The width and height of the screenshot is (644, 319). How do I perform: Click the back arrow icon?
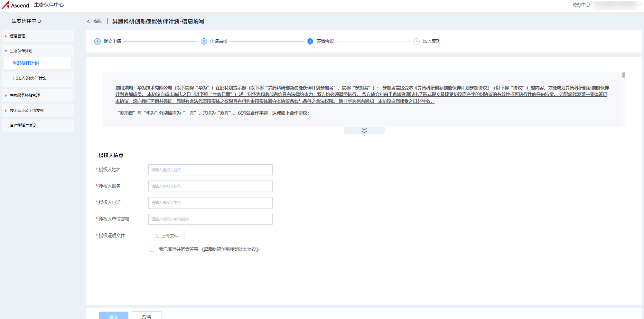tap(88, 21)
